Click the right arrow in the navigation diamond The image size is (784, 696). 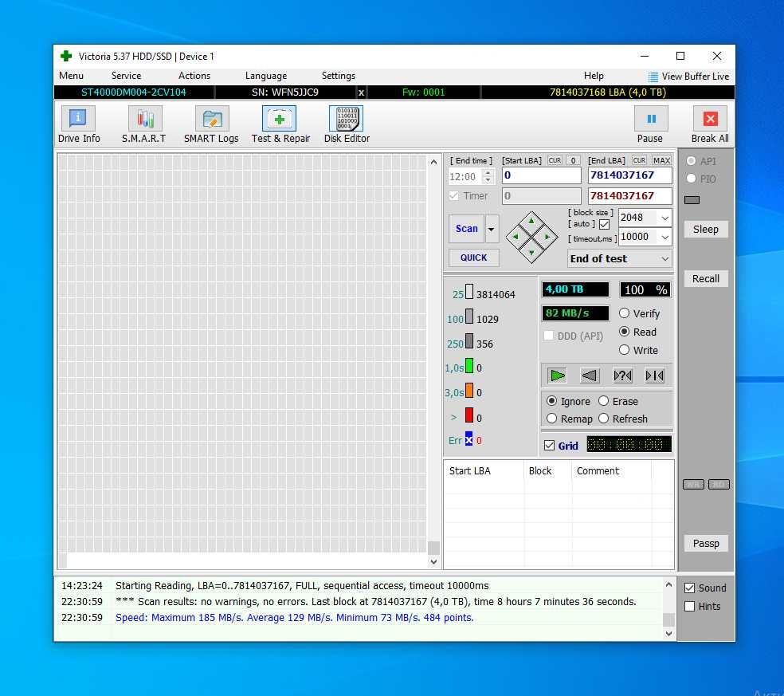coord(547,237)
